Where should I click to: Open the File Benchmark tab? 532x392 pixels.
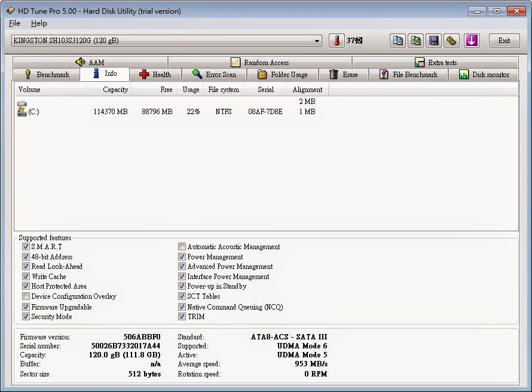point(408,74)
